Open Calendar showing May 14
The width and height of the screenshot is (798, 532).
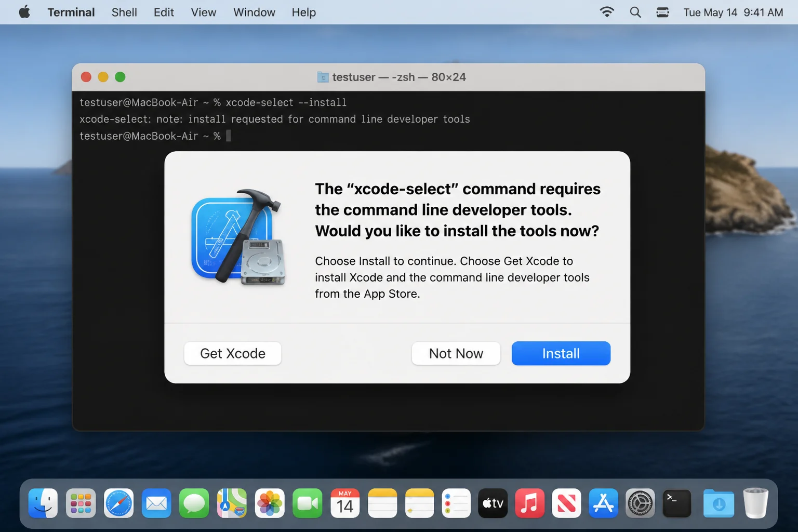pyautogui.click(x=345, y=503)
